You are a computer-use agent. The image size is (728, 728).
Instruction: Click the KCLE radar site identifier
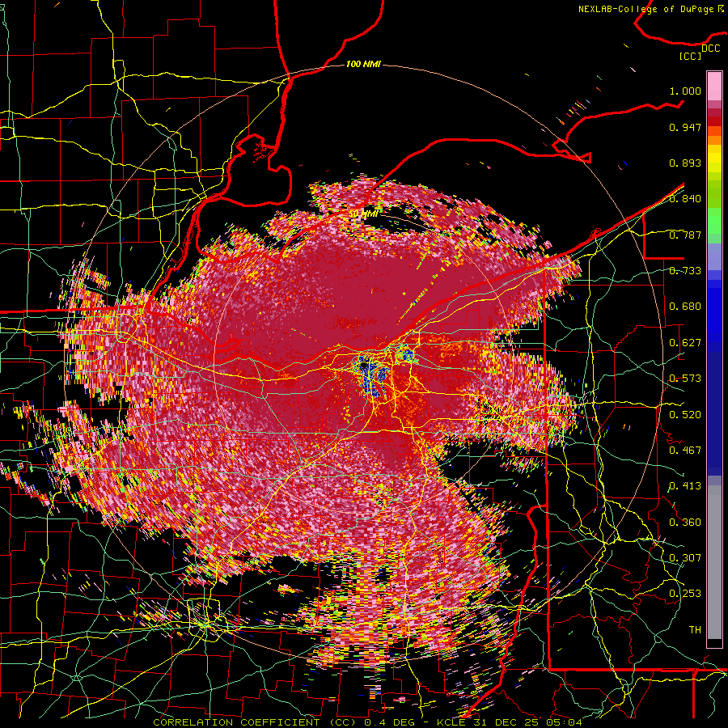coord(451,722)
